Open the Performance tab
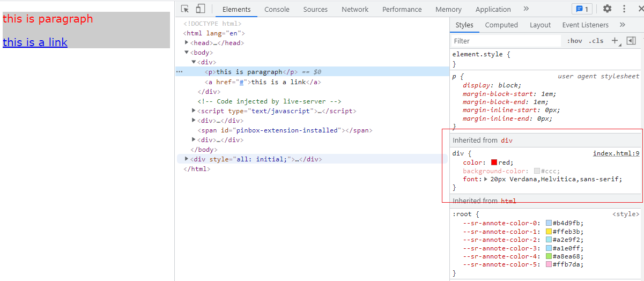The height and width of the screenshot is (281, 644). point(402,9)
